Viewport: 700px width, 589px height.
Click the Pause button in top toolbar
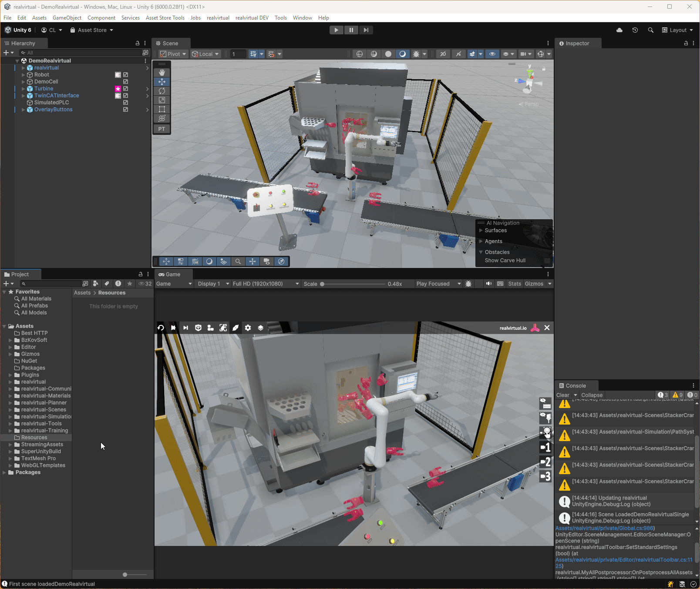351,30
